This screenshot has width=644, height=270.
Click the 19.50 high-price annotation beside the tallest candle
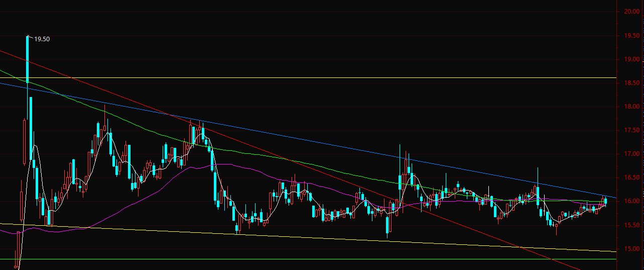(x=42, y=39)
